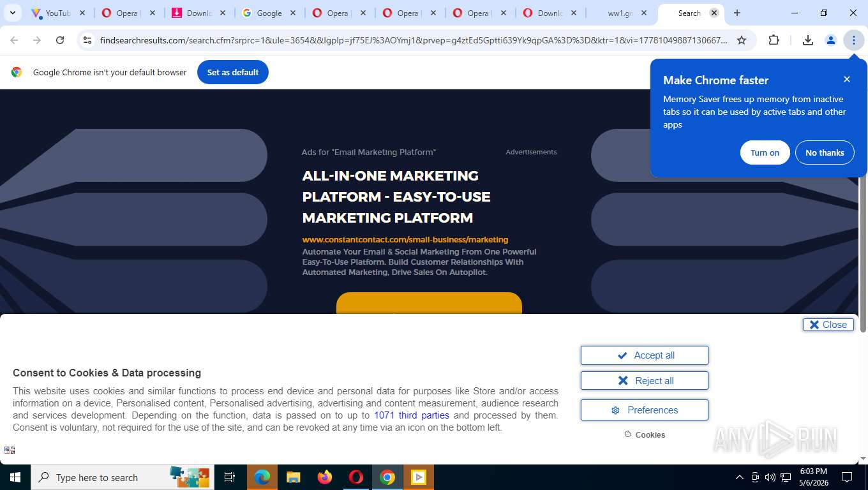Switch to the YouTube tab
Screen dimensions: 868x490
(x=58, y=13)
